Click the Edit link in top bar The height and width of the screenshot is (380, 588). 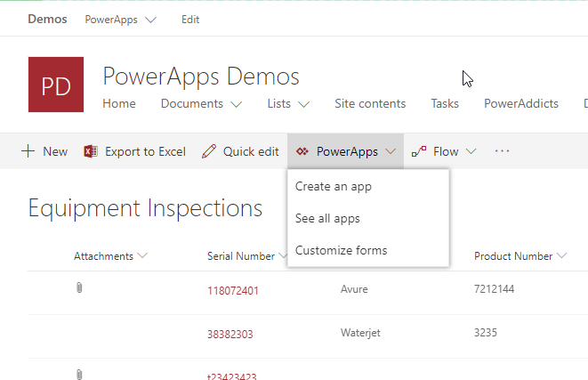(x=190, y=20)
